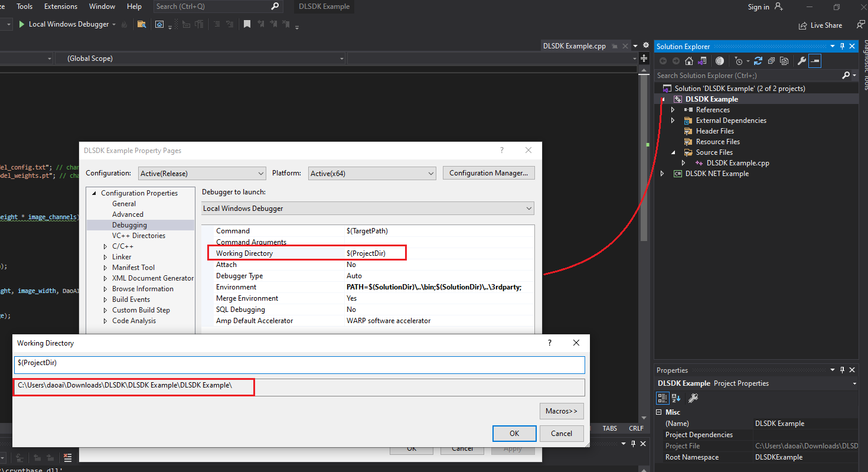Click OK in Working Directory dialog
Screen dimensions: 868x472
tap(514, 433)
